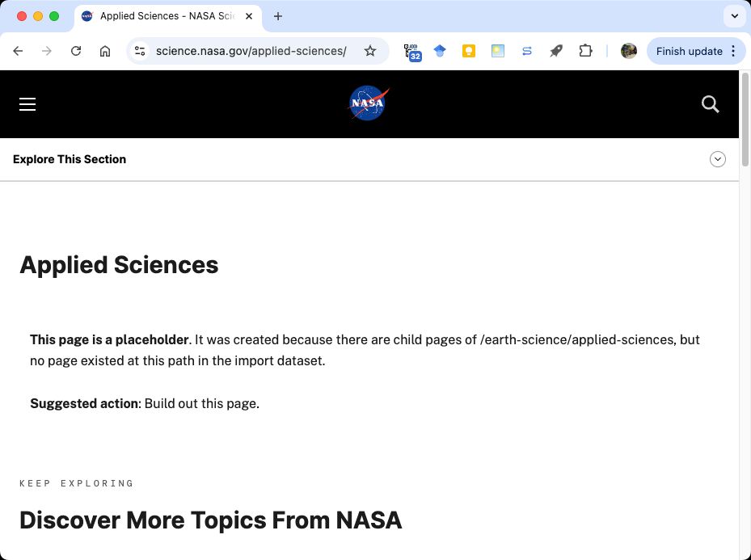
Task: Open the browser home page
Action: point(105,51)
